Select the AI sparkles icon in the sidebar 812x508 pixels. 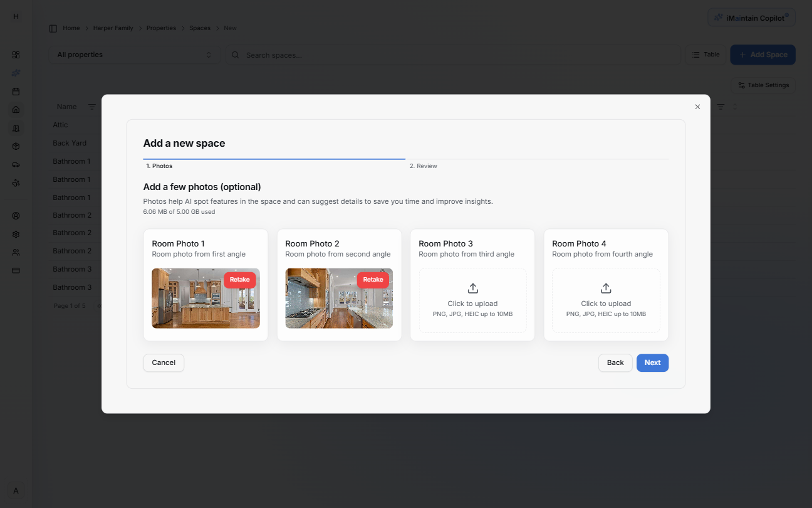tap(16, 73)
